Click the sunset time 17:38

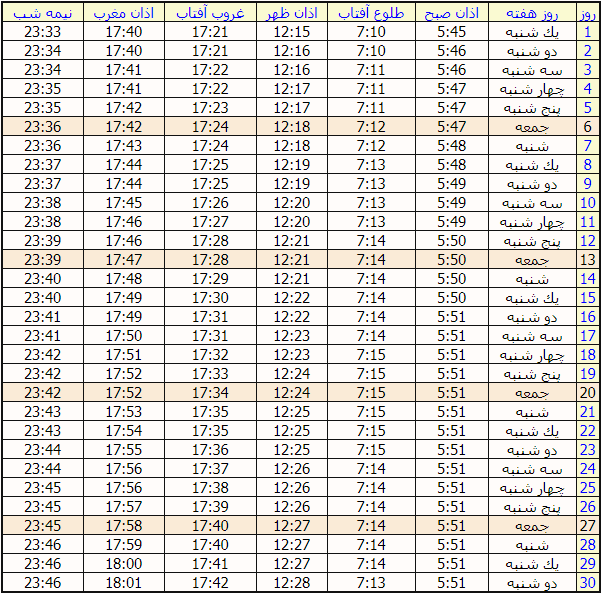(210, 488)
